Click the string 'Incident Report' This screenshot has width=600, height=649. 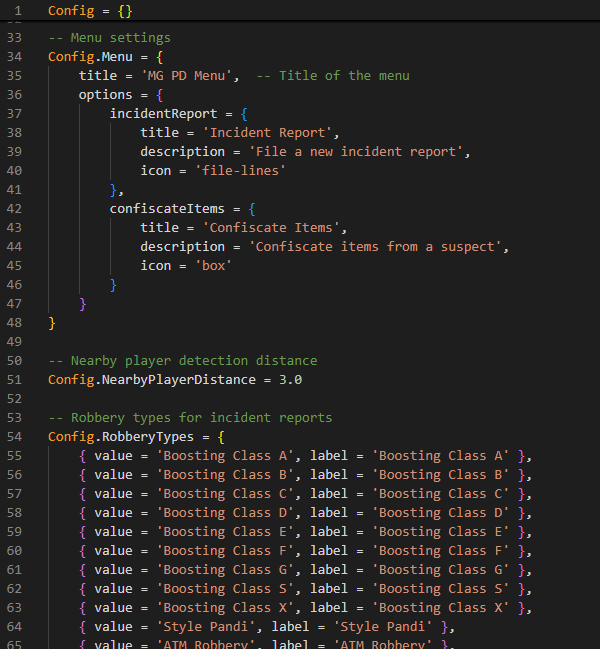[x=267, y=133]
